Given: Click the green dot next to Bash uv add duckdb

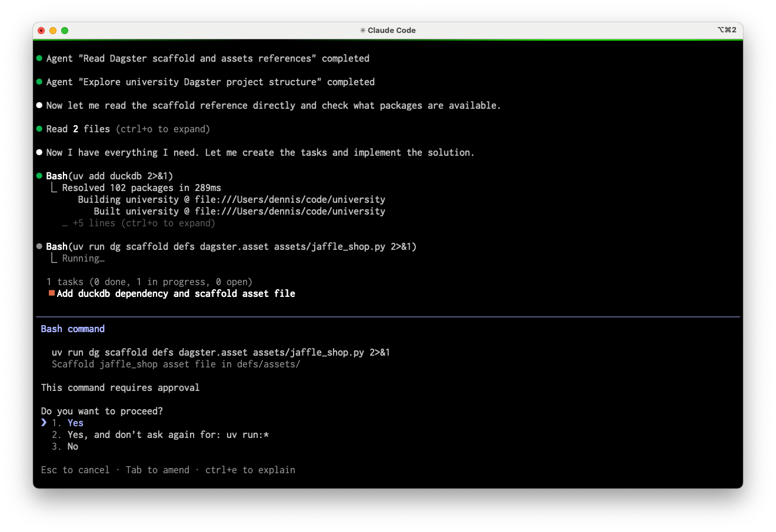Looking at the screenshot, I should coord(39,176).
